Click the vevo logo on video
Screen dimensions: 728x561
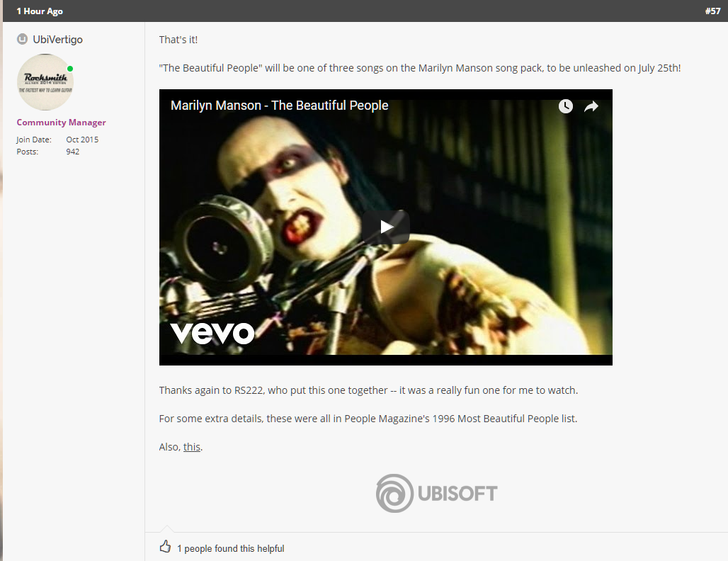tap(212, 332)
